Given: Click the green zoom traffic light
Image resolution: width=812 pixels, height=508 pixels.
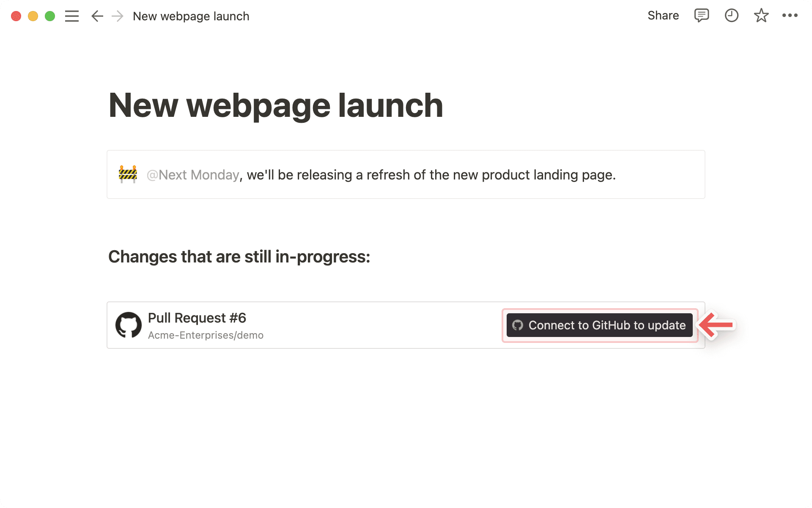Looking at the screenshot, I should [49, 16].
